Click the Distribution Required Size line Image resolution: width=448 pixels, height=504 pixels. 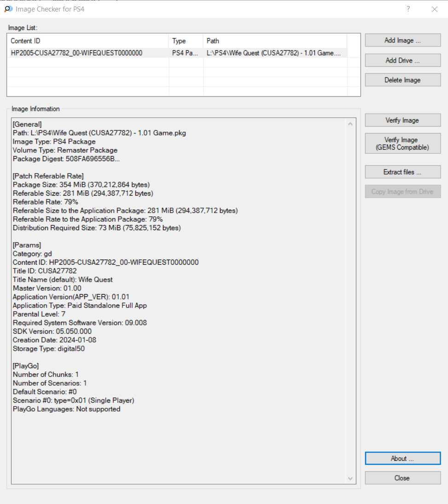coord(97,228)
